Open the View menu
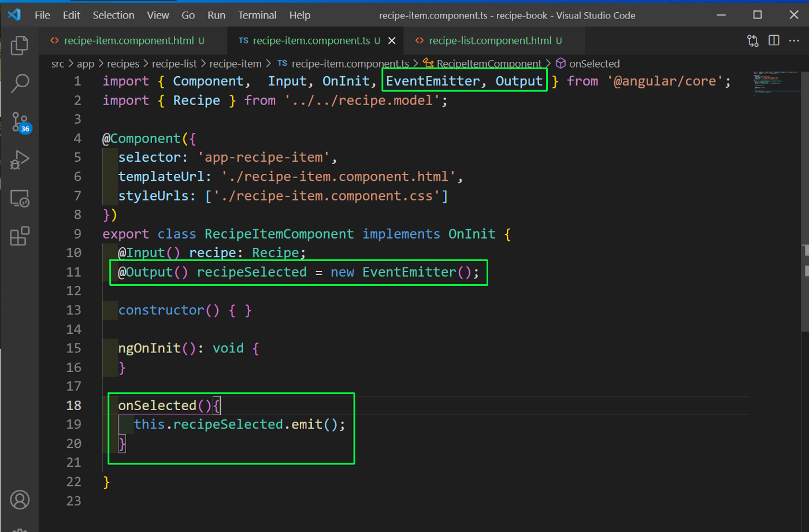809x532 pixels. tap(158, 15)
